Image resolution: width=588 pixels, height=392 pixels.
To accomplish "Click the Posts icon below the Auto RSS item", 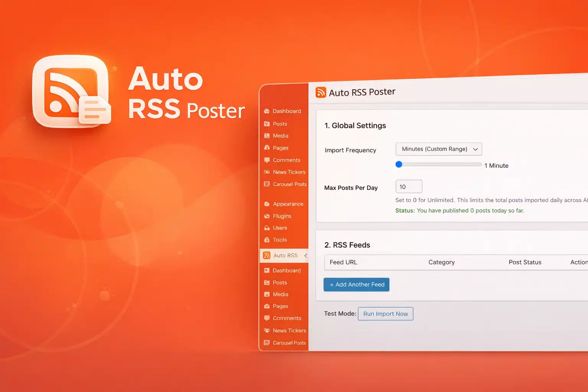I will pyautogui.click(x=267, y=283).
